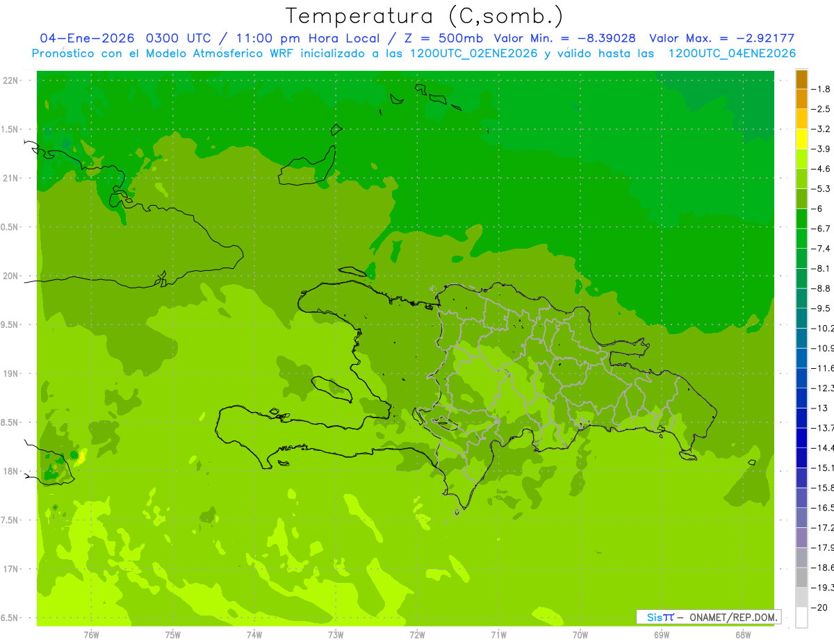This screenshot has width=834, height=644.
Task: Select the '1200UTC_04ENE2026' valid-until time
Action: (x=732, y=53)
